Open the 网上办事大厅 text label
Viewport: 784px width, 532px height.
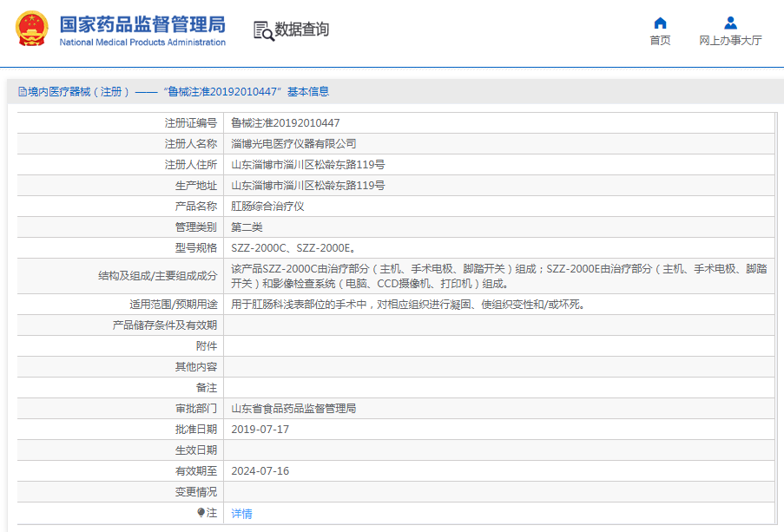[730, 41]
